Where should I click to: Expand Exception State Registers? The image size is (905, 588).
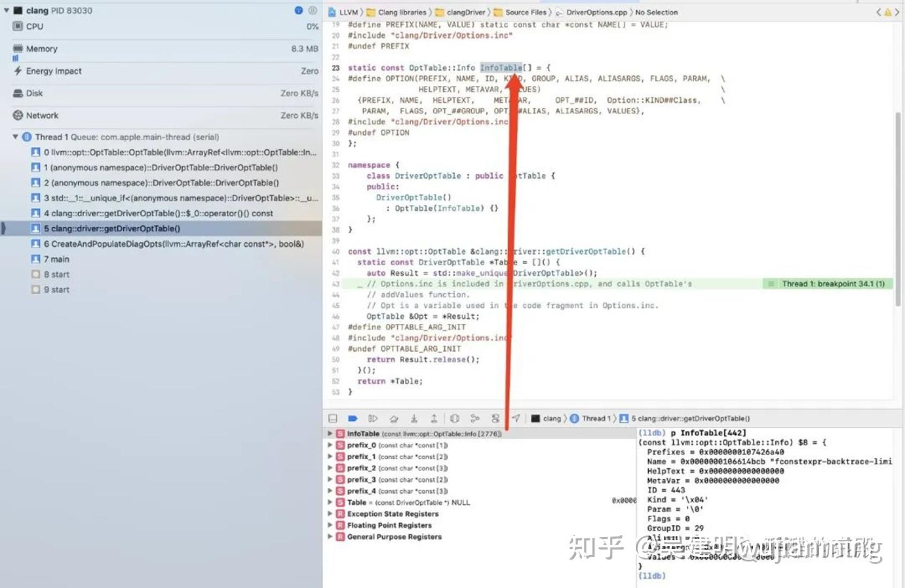click(330, 513)
